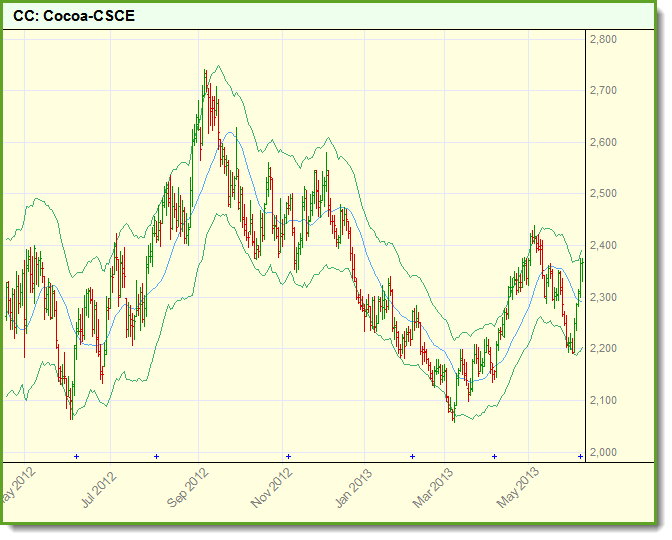
Task: Click the chart title CC: Cocoa-CSCE
Action: click(74, 17)
